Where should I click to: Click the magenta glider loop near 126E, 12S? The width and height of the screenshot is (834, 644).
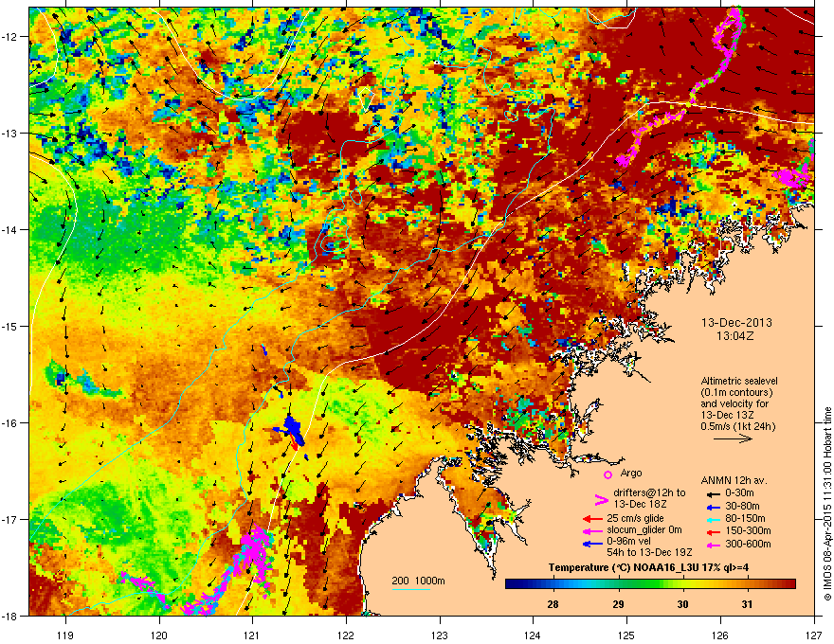pos(727,33)
